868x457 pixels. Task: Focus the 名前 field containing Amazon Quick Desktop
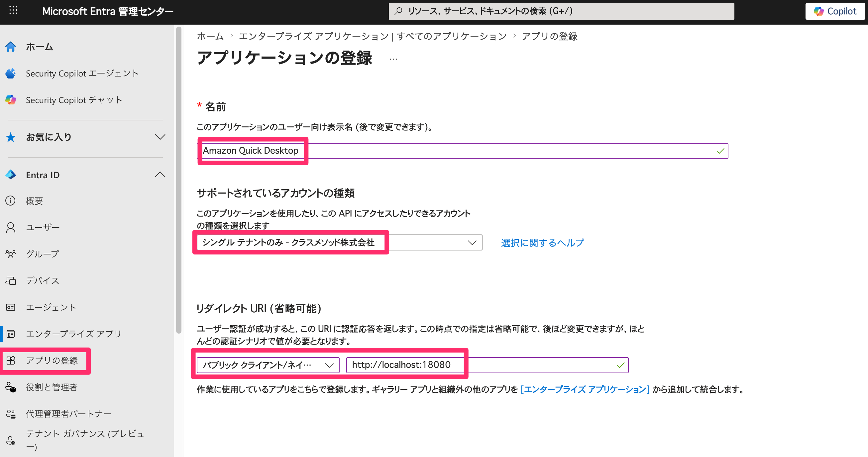point(462,151)
